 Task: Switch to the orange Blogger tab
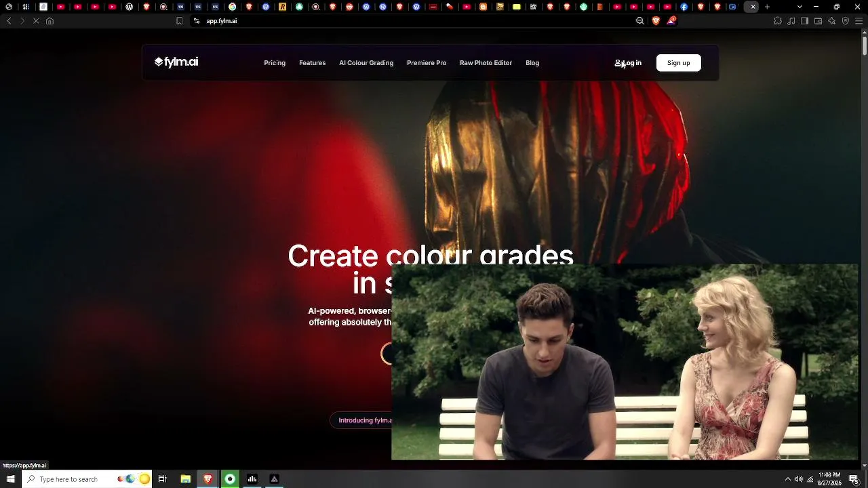pyautogui.click(x=484, y=7)
